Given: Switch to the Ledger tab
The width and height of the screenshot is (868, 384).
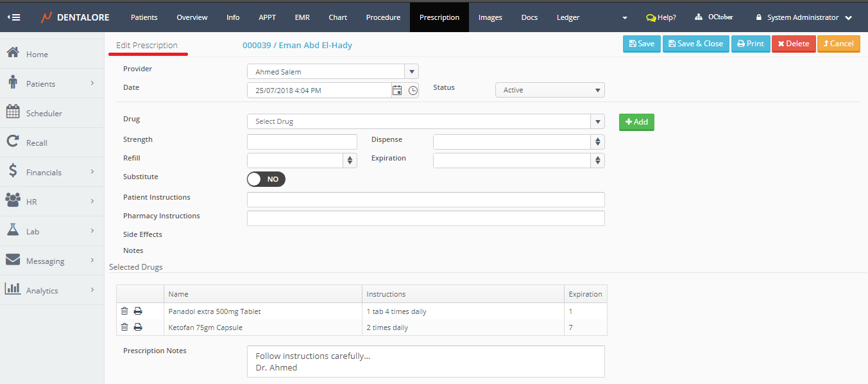Looking at the screenshot, I should tap(568, 17).
